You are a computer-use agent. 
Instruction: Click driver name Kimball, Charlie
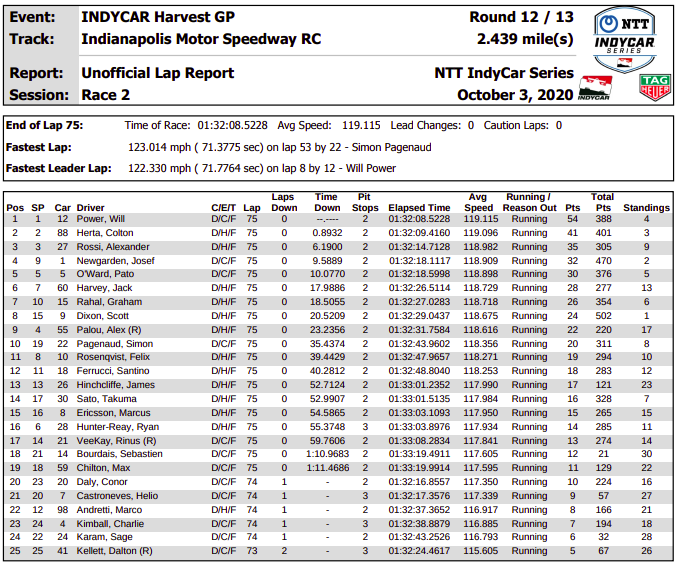110,524
